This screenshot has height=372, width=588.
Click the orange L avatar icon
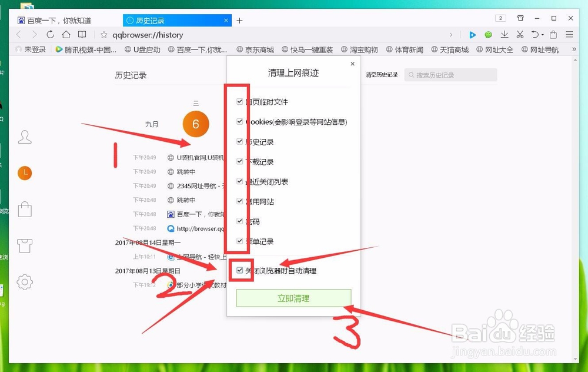click(x=24, y=173)
